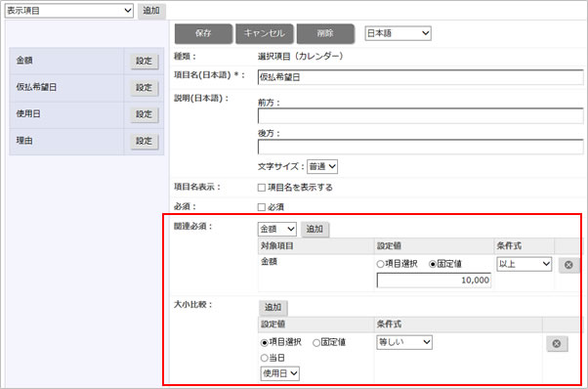The image size is (588, 389).
Task: Open the 以上 condition dropdown
Action: (524, 264)
